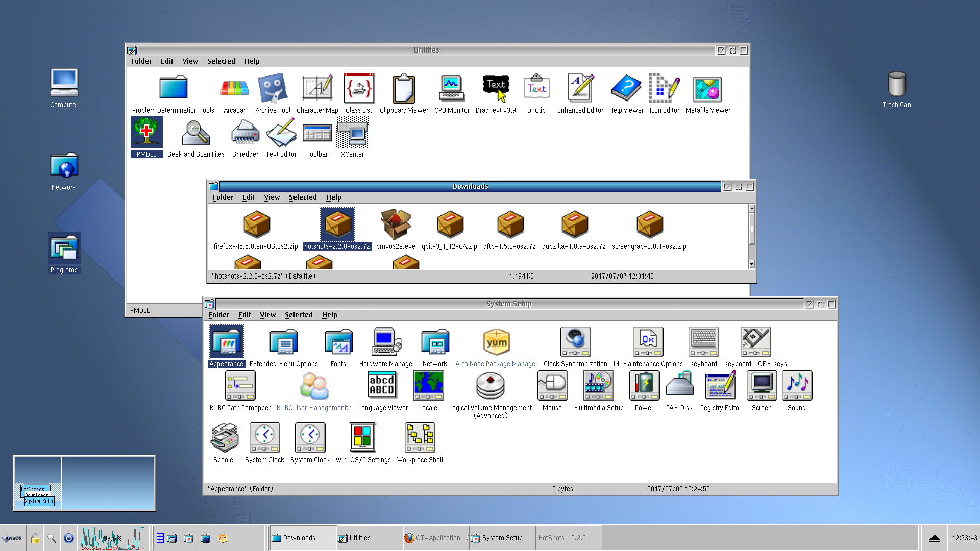This screenshot has height=551, width=980.
Task: Click the taskbar tray eject arrow
Action: coord(934,538)
